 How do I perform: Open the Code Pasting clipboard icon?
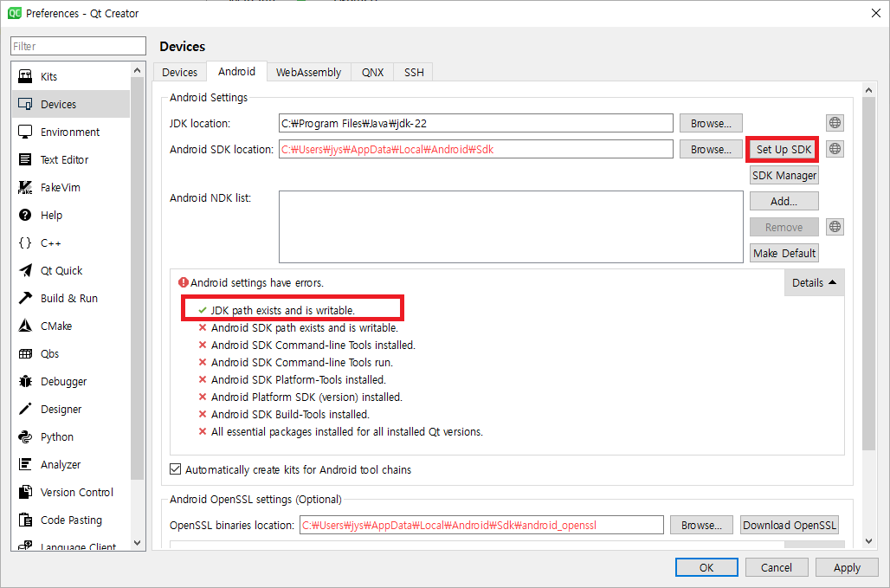point(25,520)
